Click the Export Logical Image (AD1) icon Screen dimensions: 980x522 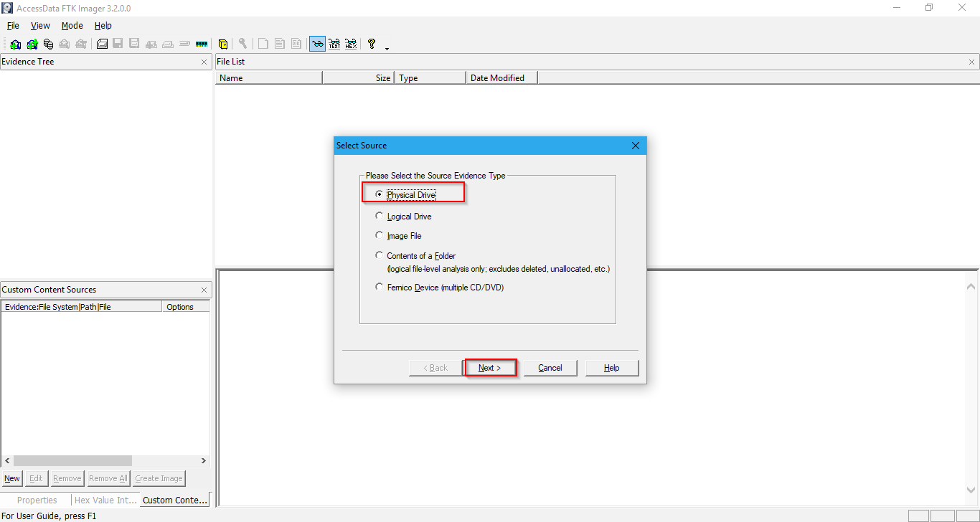pos(134,44)
